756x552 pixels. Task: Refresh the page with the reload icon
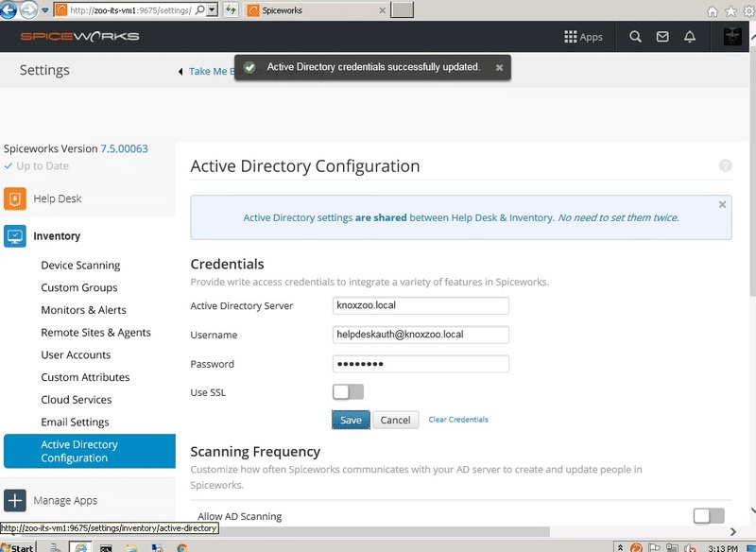click(231, 10)
